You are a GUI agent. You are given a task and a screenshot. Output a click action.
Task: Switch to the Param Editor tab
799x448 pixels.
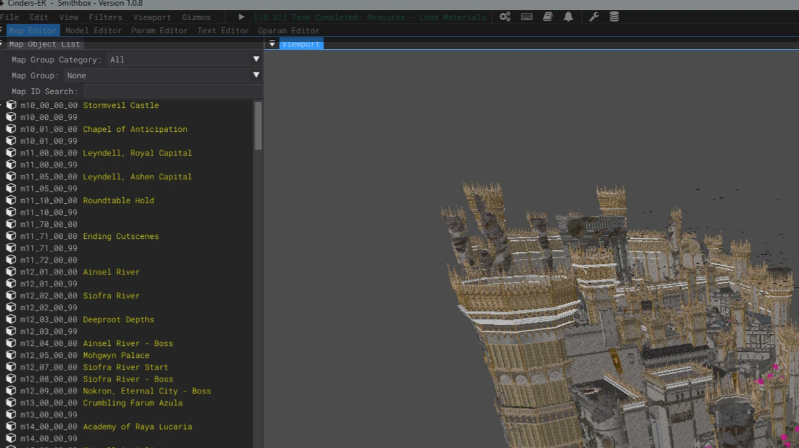click(x=159, y=31)
